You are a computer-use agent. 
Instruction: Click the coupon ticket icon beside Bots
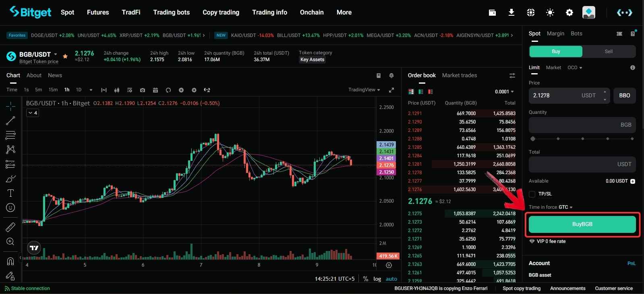pyautogui.click(x=619, y=34)
